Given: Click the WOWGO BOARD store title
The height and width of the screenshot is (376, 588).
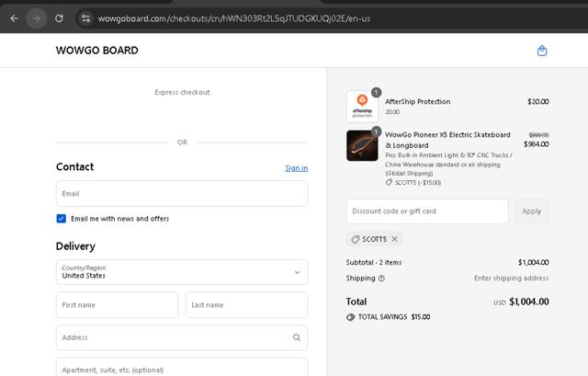Looking at the screenshot, I should coord(96,51).
